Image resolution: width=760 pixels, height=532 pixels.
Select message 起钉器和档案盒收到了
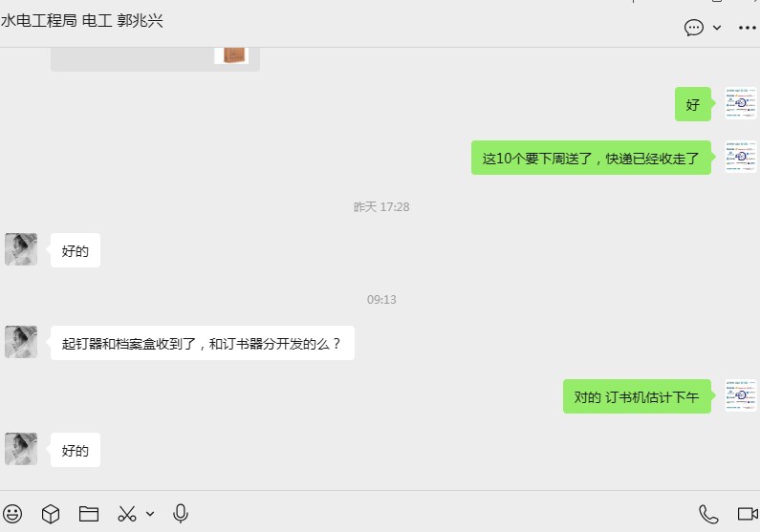click(202, 343)
